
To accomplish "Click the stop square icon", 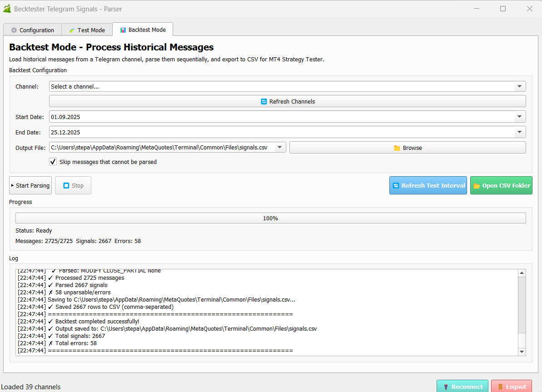I will (x=66, y=186).
